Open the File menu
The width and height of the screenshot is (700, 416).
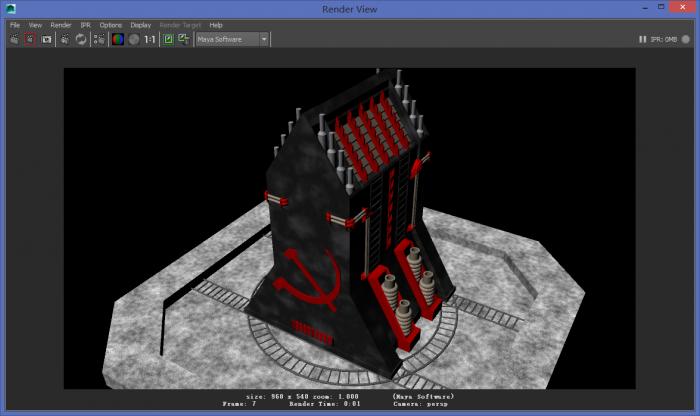click(x=15, y=24)
